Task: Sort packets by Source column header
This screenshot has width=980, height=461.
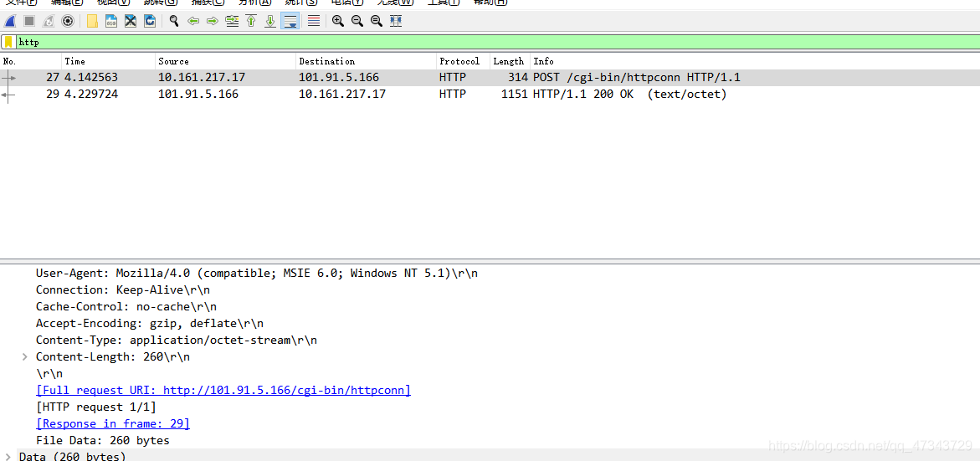Action: [x=225, y=61]
